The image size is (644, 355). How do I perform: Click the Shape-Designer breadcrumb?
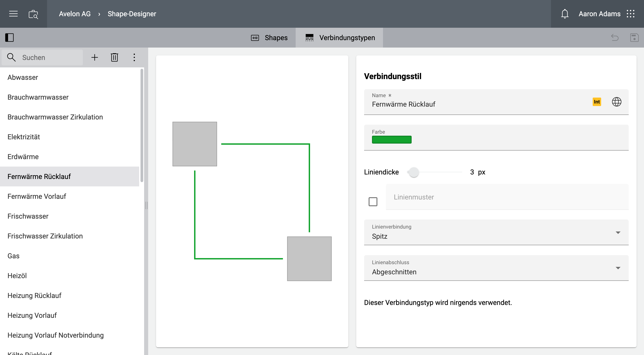pos(132,14)
